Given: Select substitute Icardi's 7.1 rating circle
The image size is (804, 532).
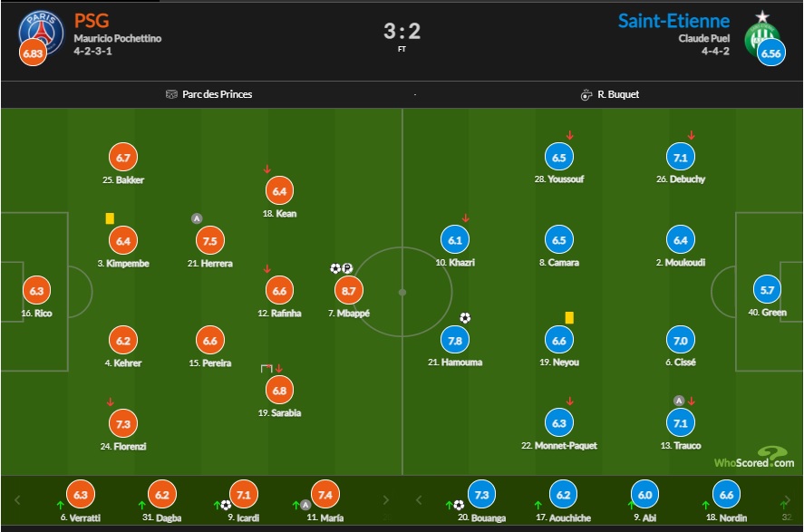Looking at the screenshot, I should click(x=244, y=495).
